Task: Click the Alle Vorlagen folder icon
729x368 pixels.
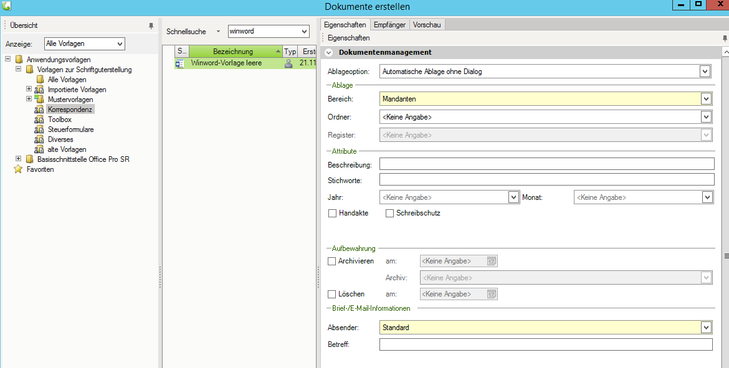Action: 40,79
